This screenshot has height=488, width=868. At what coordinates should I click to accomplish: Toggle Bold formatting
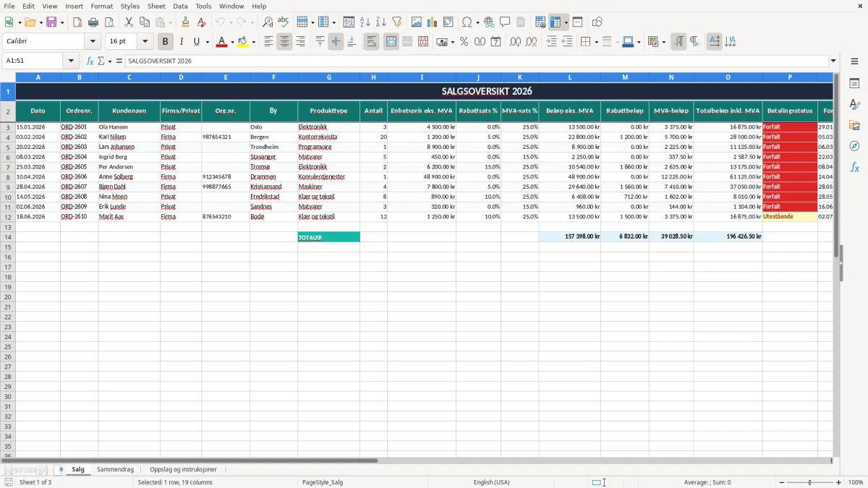click(166, 42)
